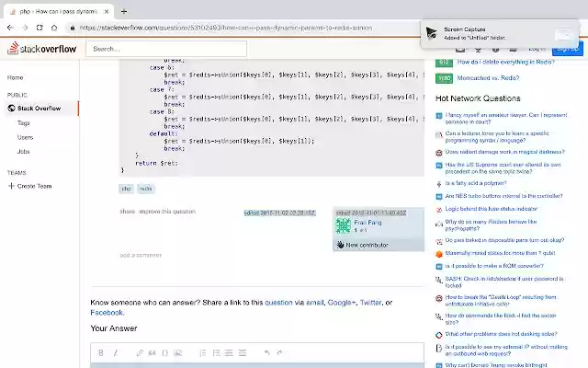Select the browser tab titled php - How can I pass
588x368 pixels.
59,12
